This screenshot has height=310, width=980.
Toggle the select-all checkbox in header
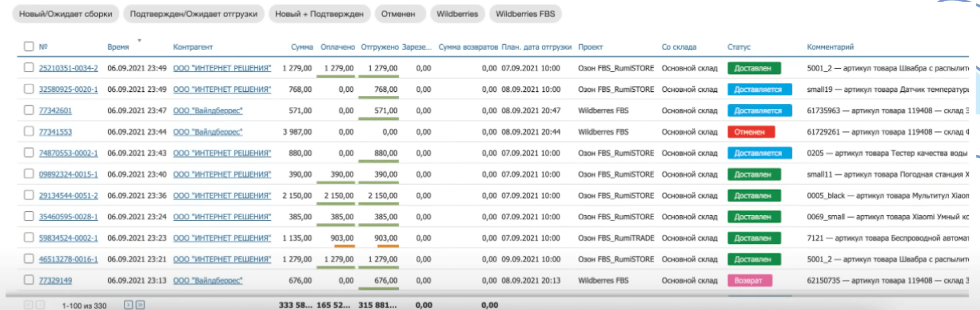pyautogui.click(x=29, y=47)
